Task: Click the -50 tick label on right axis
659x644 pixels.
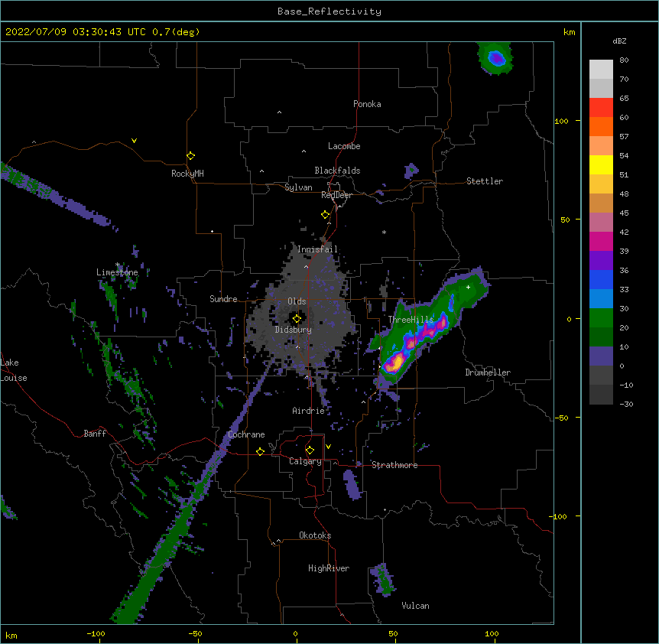Action: pyautogui.click(x=561, y=418)
